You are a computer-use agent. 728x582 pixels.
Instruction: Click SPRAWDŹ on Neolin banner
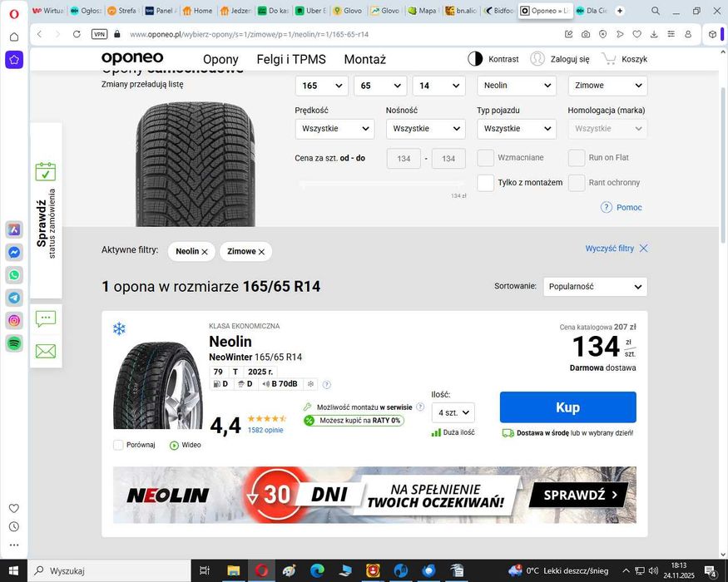[579, 495]
